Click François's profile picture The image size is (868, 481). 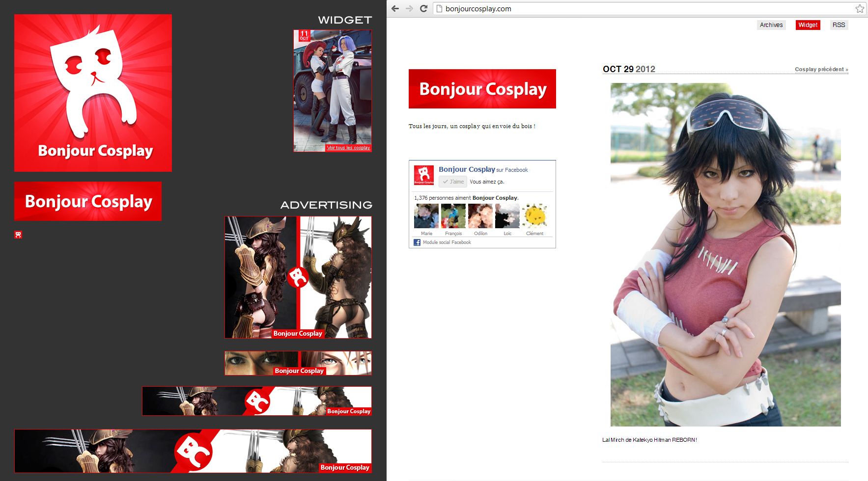453,216
